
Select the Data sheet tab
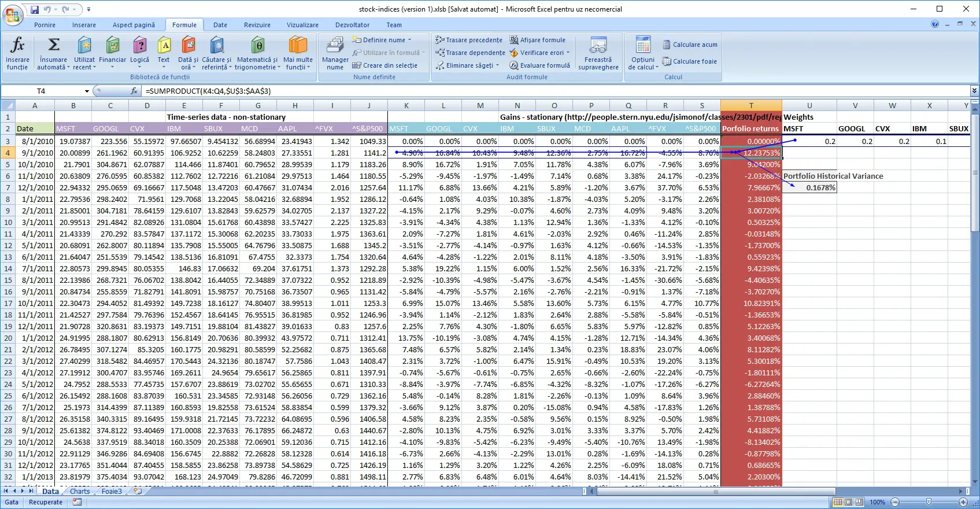coord(50,491)
